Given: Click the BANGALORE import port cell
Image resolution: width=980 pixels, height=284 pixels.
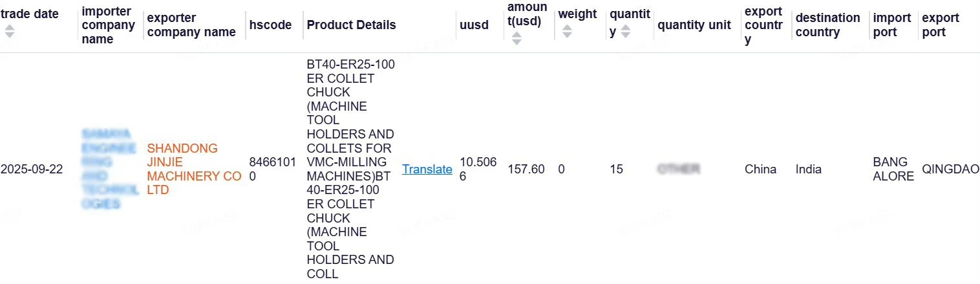Looking at the screenshot, I should coord(893,169).
